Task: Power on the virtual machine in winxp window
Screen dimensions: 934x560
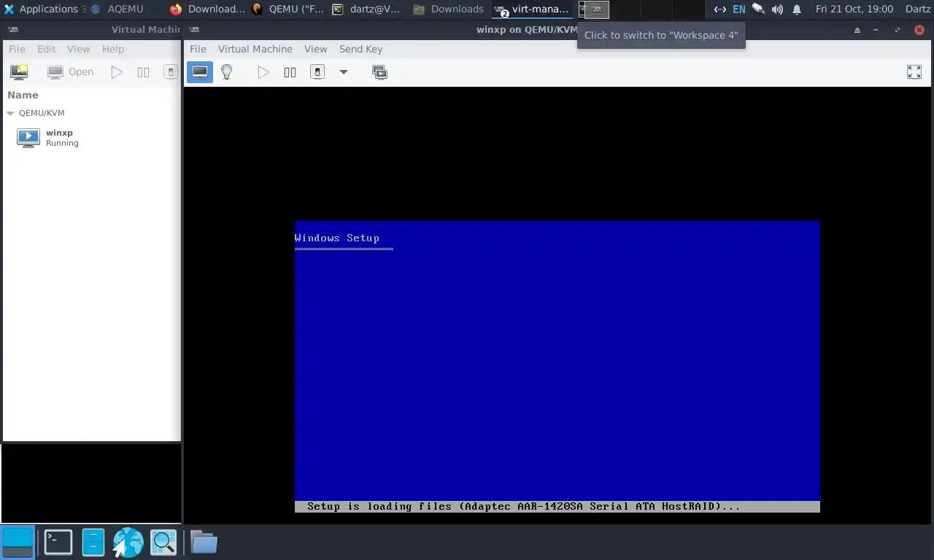Action: coord(263,71)
